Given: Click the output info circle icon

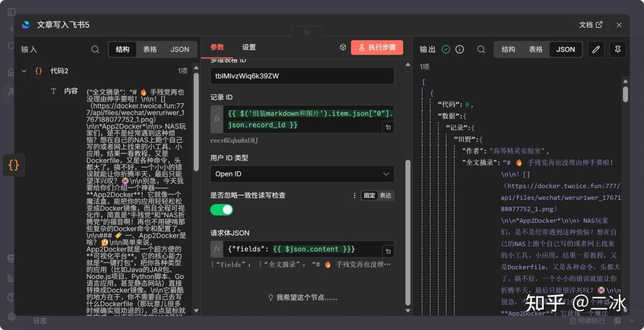Looking at the screenshot, I should [459, 49].
